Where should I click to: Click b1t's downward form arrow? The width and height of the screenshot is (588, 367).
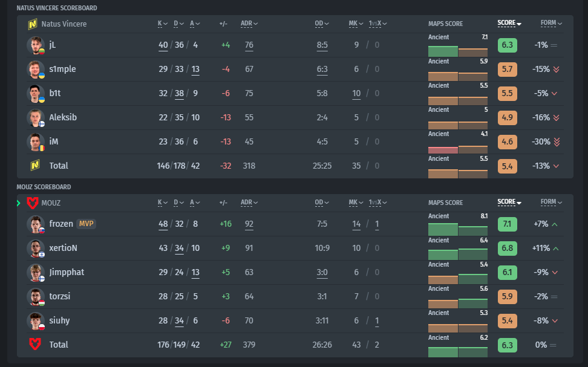(554, 93)
